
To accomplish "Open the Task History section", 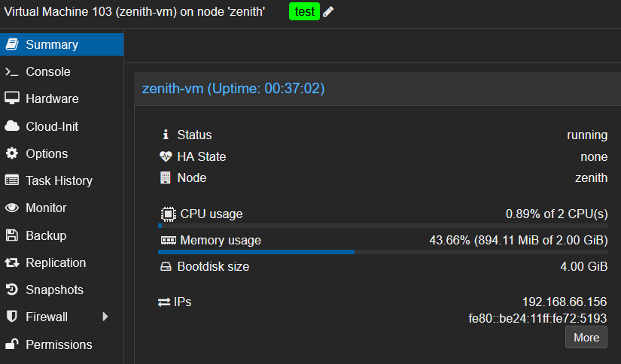I will pos(59,180).
